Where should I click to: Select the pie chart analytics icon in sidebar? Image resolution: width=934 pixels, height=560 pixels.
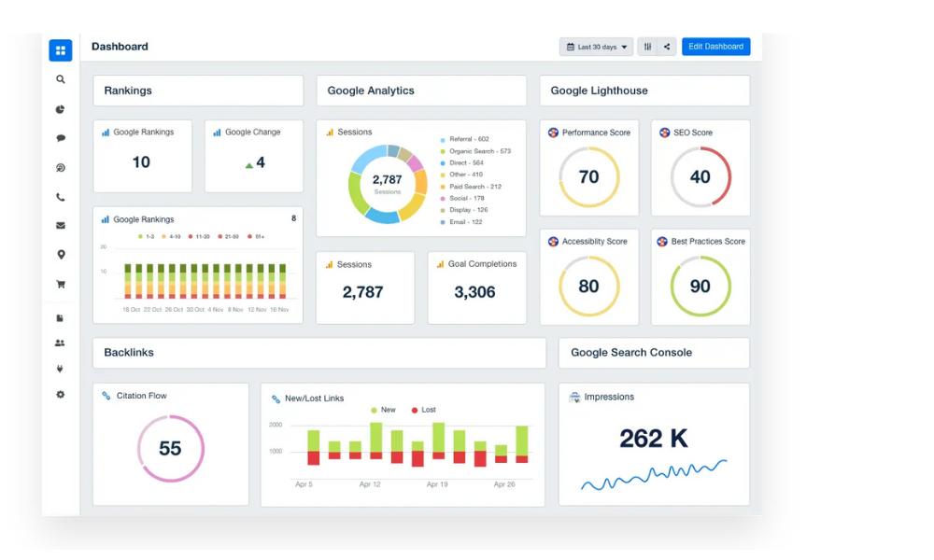61,109
